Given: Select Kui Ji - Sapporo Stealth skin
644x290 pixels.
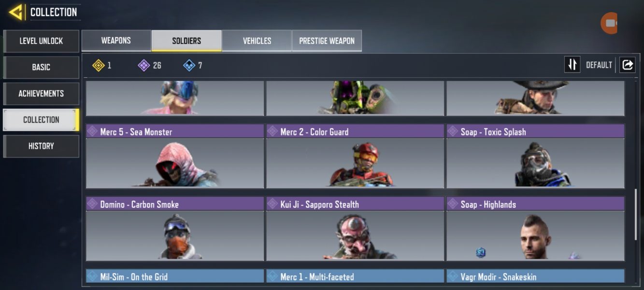Looking at the screenshot, I should pos(355,229).
